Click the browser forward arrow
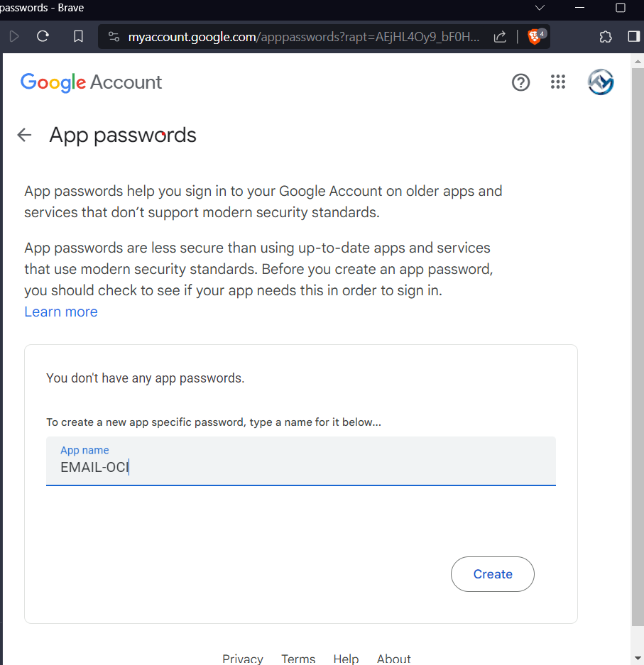 pos(14,36)
